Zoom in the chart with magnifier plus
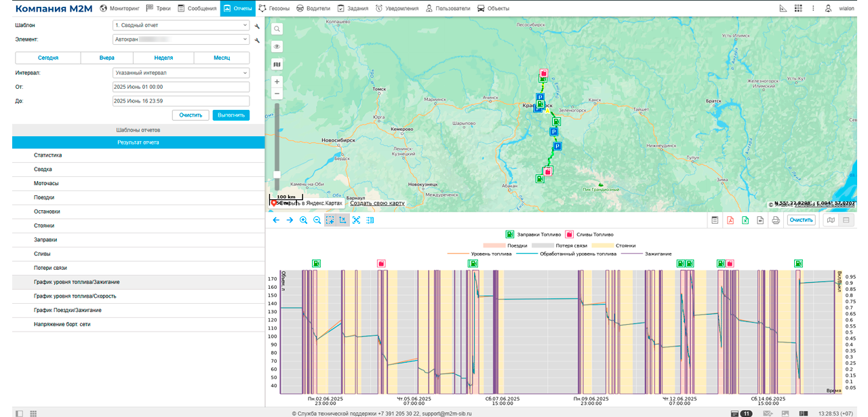868x417 pixels. 303,220
